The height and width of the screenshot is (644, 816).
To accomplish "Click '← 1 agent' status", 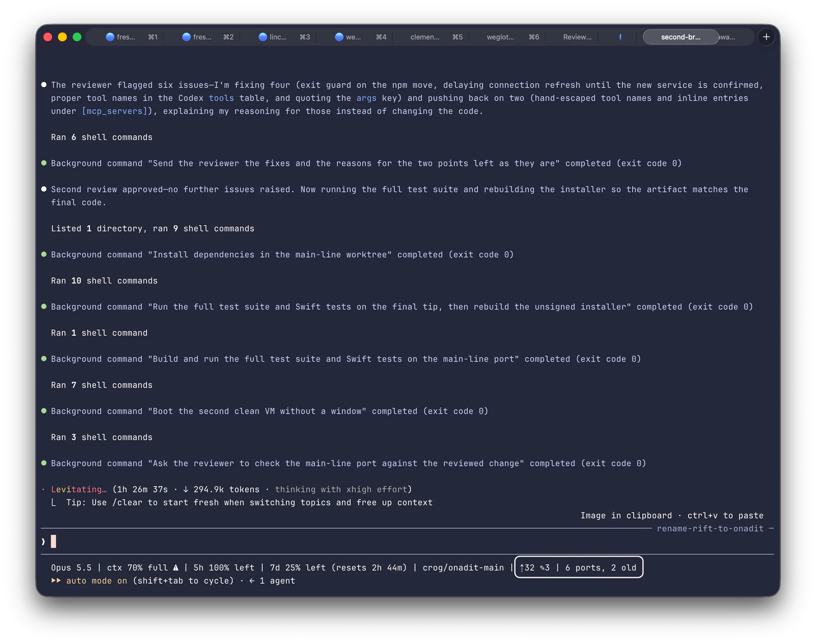I will tap(272, 581).
